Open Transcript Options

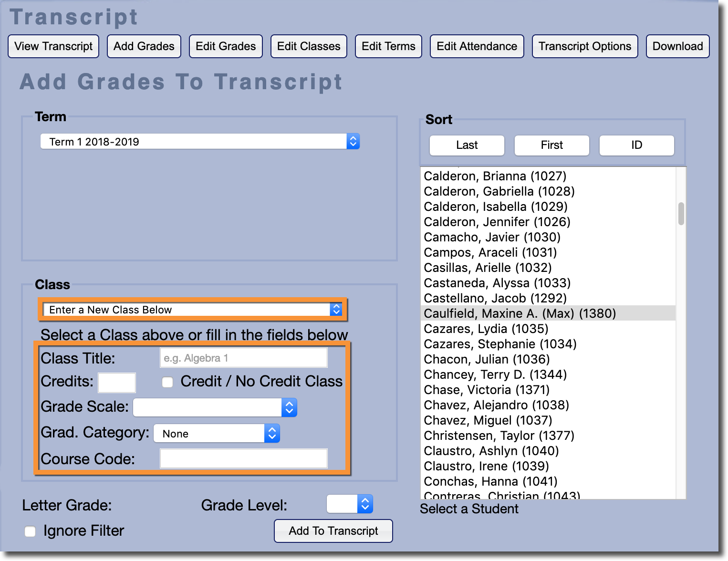pyautogui.click(x=584, y=46)
